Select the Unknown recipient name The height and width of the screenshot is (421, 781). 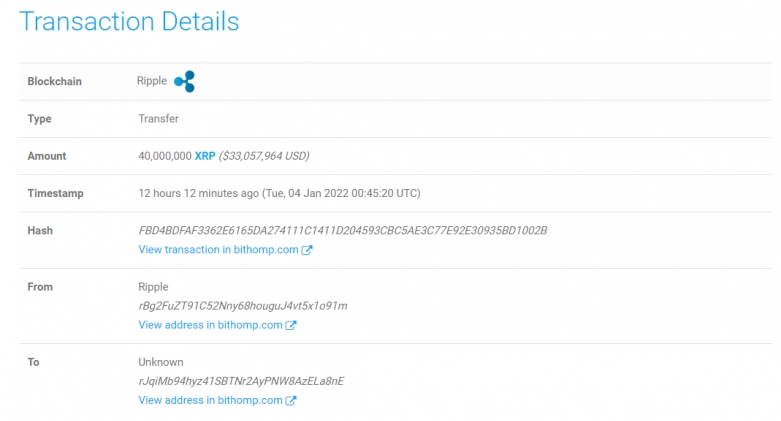161,362
